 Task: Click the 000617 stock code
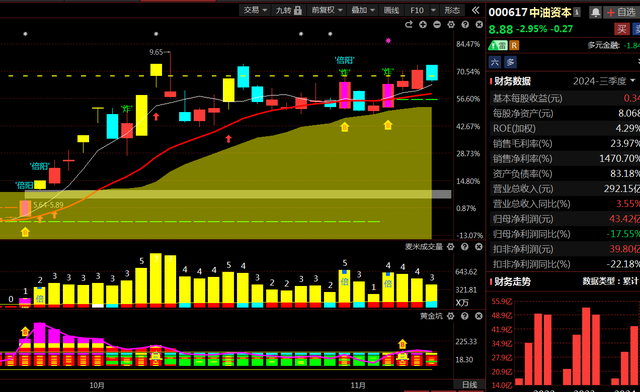pos(508,12)
